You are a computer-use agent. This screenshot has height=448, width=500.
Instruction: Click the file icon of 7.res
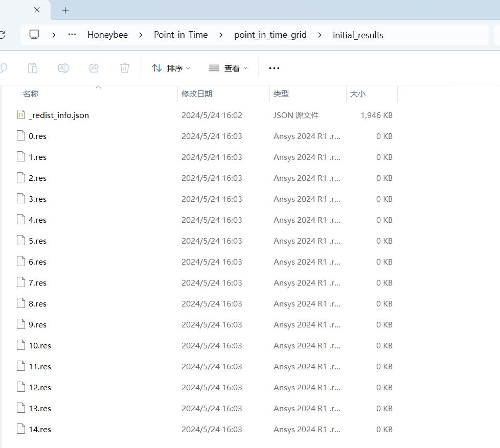tap(21, 282)
